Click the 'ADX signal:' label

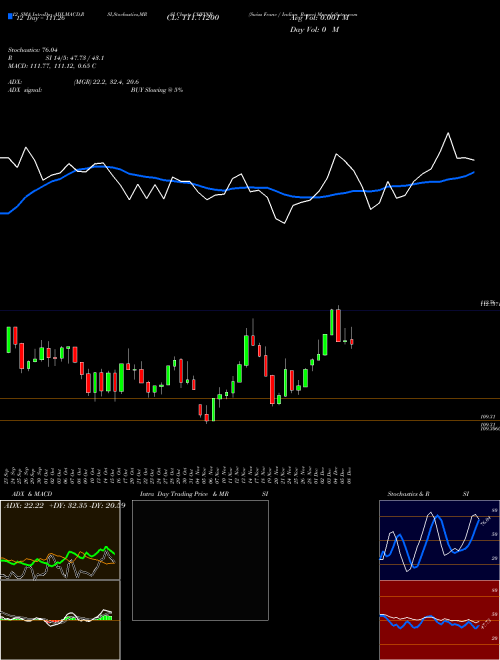[x=25, y=90]
